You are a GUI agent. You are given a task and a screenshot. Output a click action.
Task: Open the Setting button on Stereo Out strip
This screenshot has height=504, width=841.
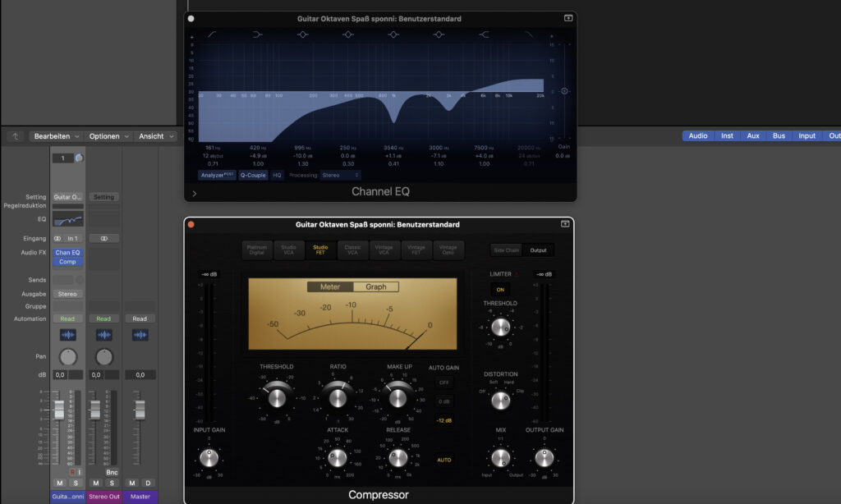pyautogui.click(x=104, y=197)
